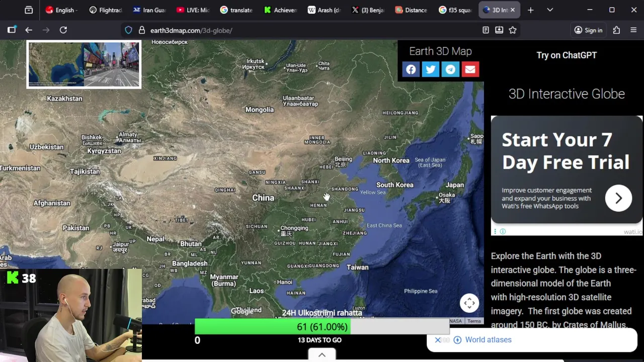
Task: Open new tab with plus button
Action: (x=530, y=10)
